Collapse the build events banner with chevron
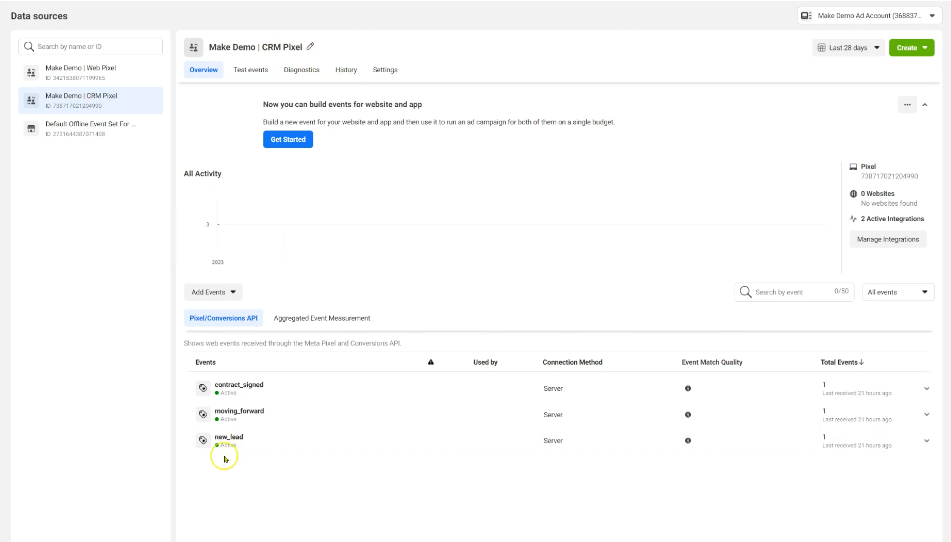This screenshot has height=542, width=951. pyautogui.click(x=925, y=105)
